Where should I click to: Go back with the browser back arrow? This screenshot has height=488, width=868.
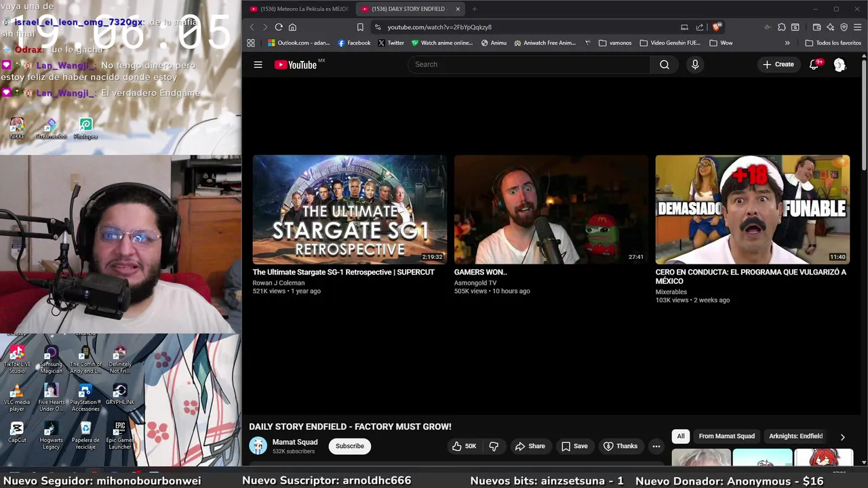pyautogui.click(x=252, y=27)
